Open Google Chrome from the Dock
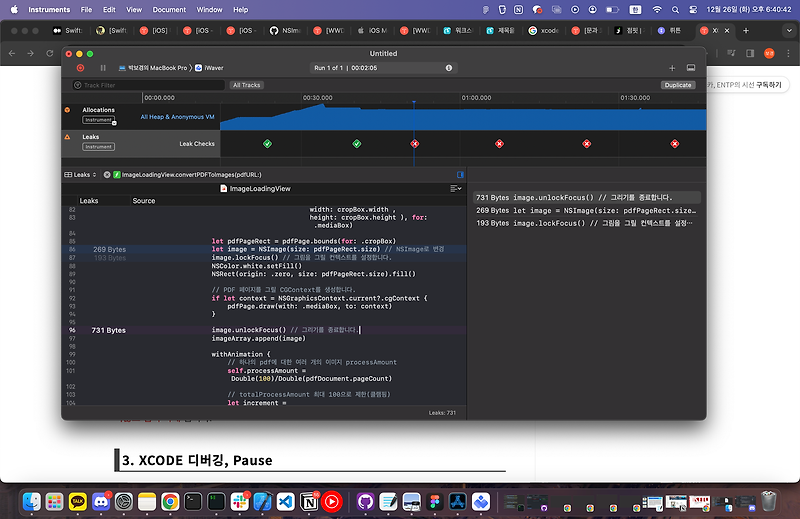Screen dimensions: 800x519 coord(170,502)
